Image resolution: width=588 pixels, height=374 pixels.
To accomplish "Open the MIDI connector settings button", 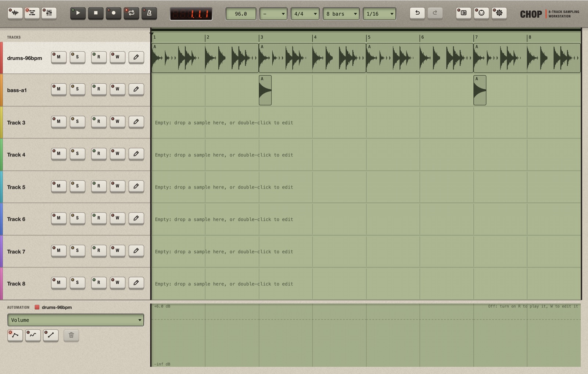I will tap(481, 13).
